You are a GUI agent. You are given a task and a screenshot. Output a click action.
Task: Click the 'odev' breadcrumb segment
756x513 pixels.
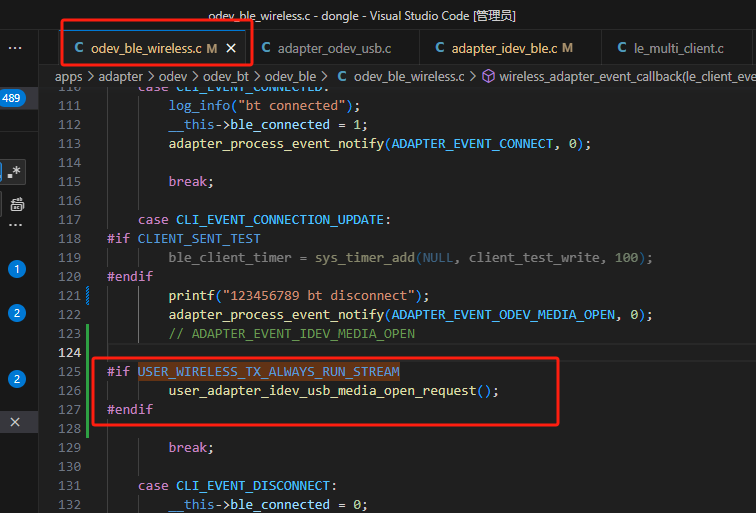[x=173, y=77]
